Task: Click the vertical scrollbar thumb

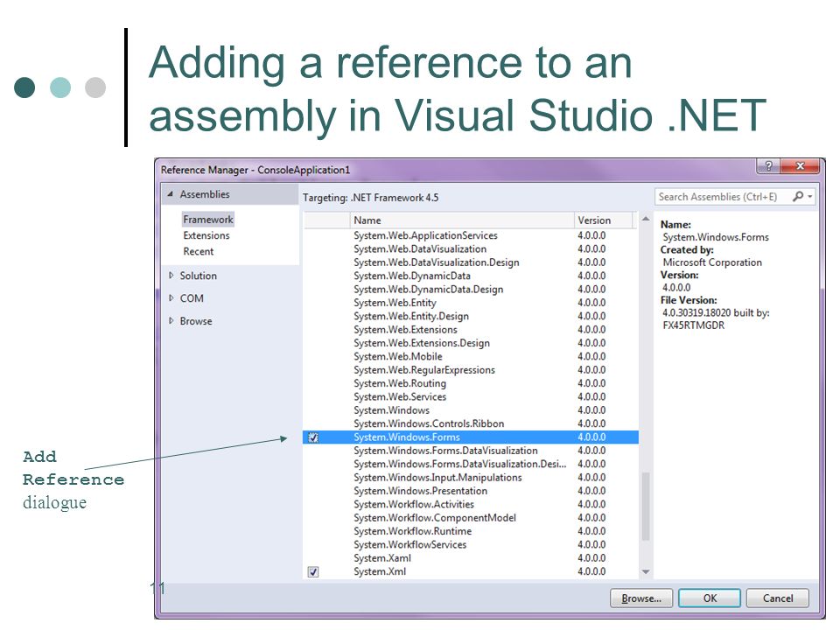Action: click(x=646, y=507)
